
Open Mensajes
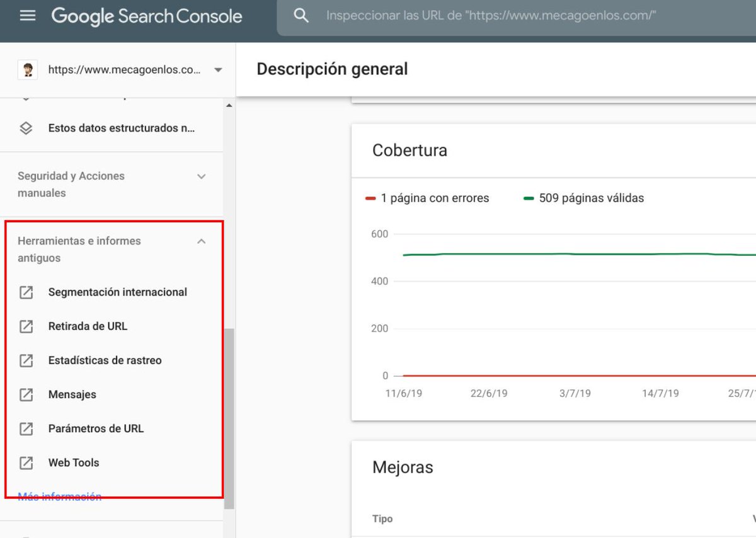coord(72,394)
